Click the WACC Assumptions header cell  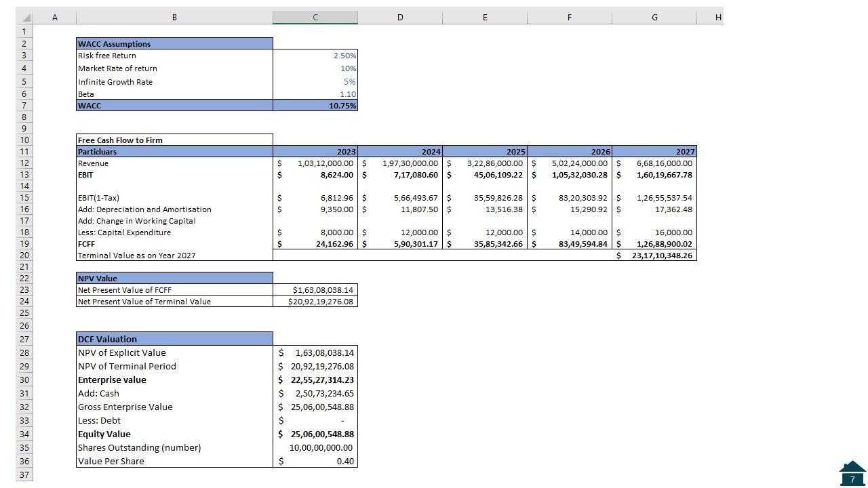pos(174,44)
